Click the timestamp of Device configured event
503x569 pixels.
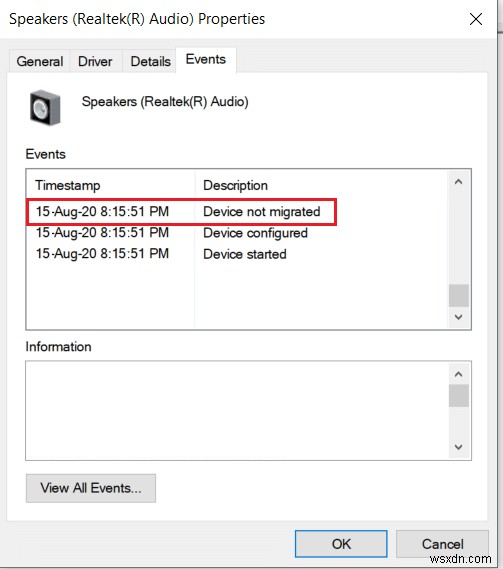tap(102, 233)
